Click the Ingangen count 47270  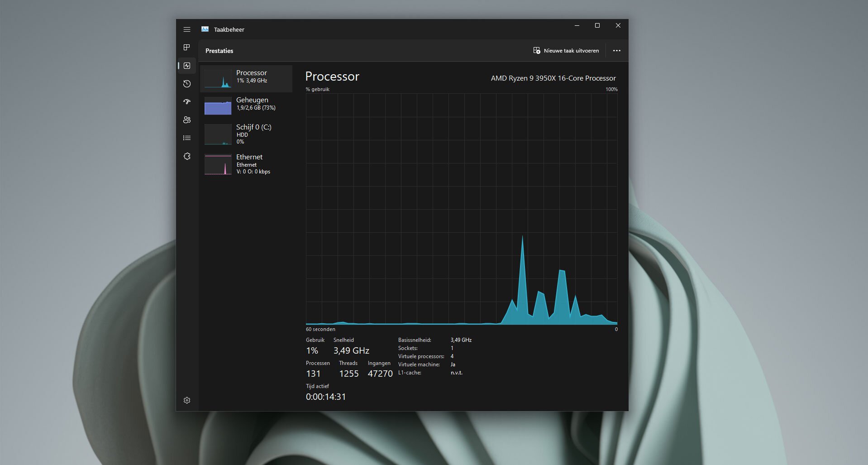tap(380, 374)
